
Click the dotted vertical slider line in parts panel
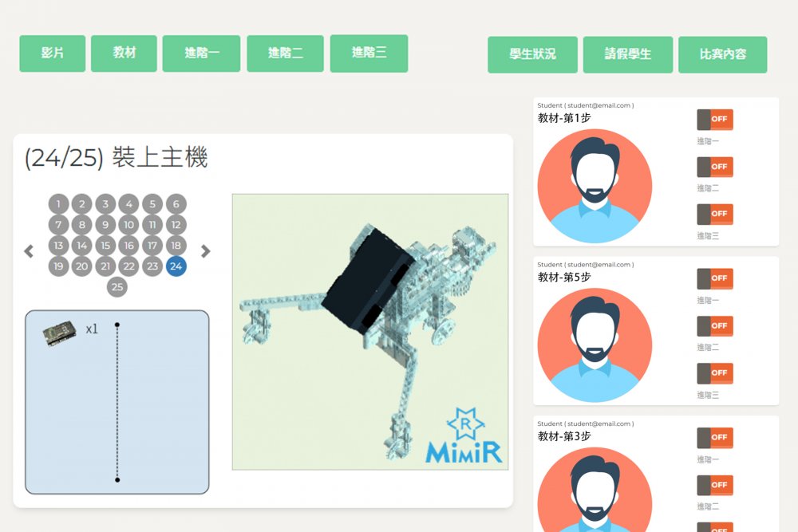[x=117, y=402]
